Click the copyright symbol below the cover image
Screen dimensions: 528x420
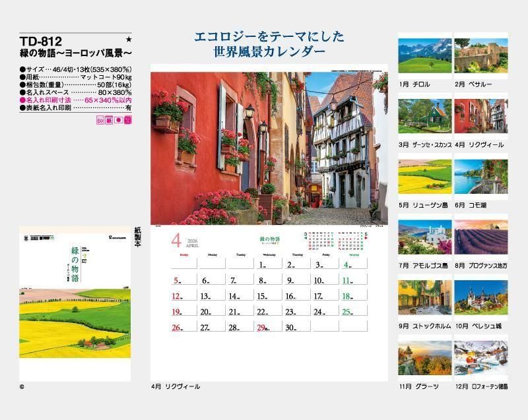tap(22, 387)
